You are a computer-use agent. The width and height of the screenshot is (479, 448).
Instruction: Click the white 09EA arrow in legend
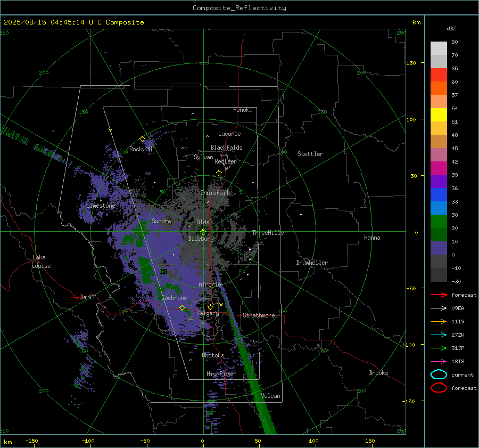439,308
